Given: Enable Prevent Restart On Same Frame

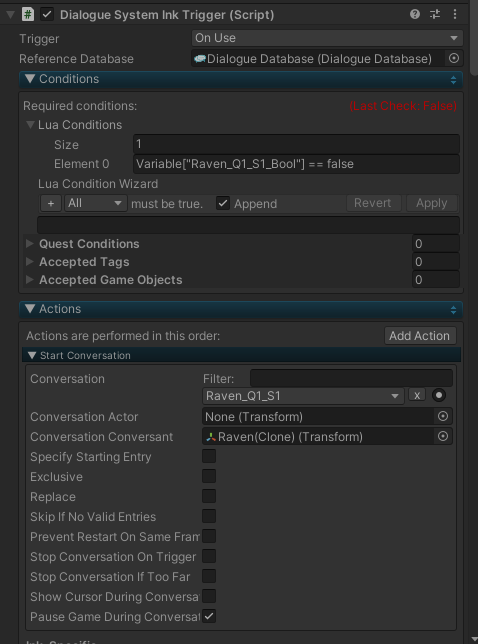Looking at the screenshot, I should point(209,536).
